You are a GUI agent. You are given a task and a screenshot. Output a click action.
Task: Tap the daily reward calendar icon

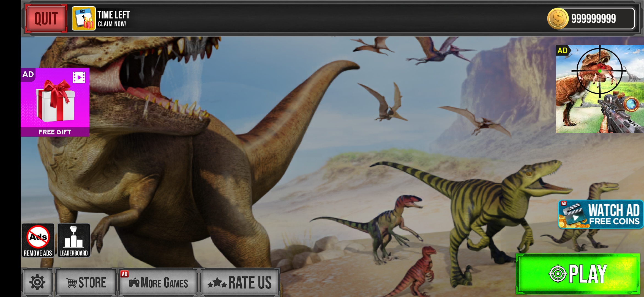tap(84, 19)
